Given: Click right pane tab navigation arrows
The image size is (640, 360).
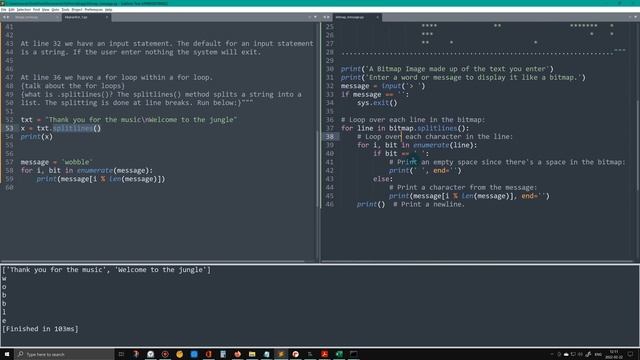Looking at the screenshot, I should (x=327, y=17).
